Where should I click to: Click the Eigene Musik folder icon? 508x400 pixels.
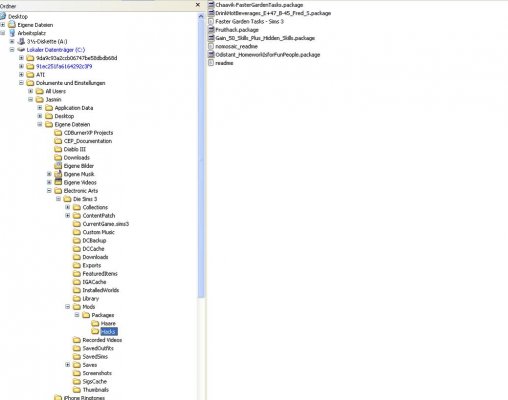click(58, 174)
